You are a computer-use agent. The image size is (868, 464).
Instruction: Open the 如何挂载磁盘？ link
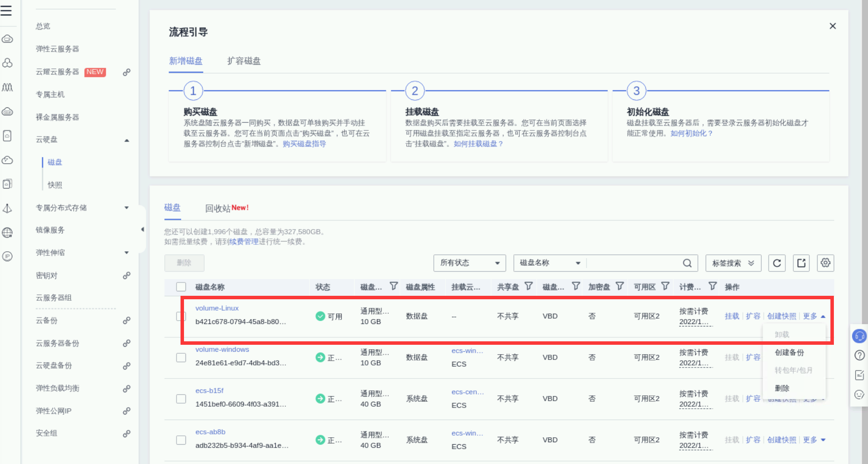[x=478, y=144]
